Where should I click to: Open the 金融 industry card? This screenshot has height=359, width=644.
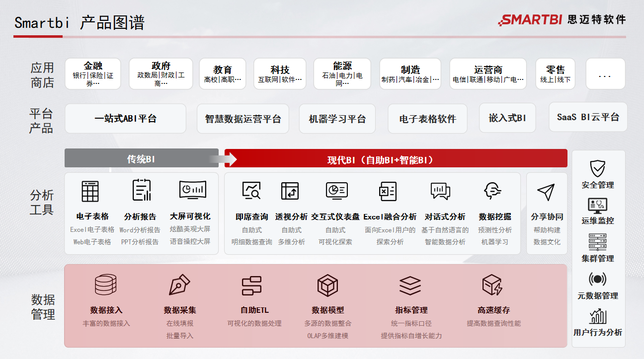tap(93, 74)
